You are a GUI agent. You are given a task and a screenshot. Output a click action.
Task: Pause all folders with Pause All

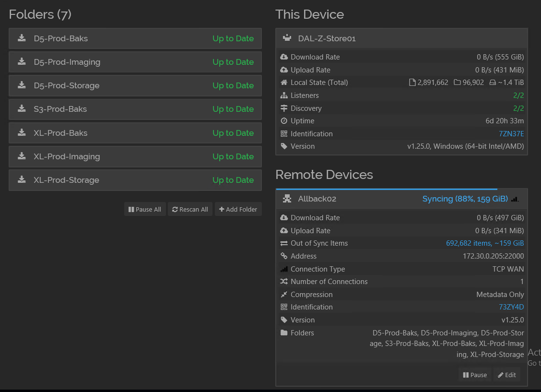pyautogui.click(x=145, y=209)
